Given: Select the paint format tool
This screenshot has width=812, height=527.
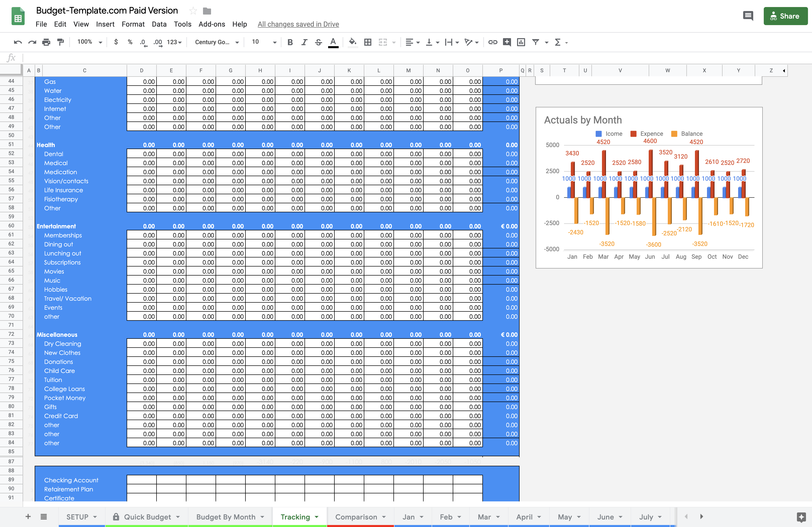Looking at the screenshot, I should (x=61, y=42).
